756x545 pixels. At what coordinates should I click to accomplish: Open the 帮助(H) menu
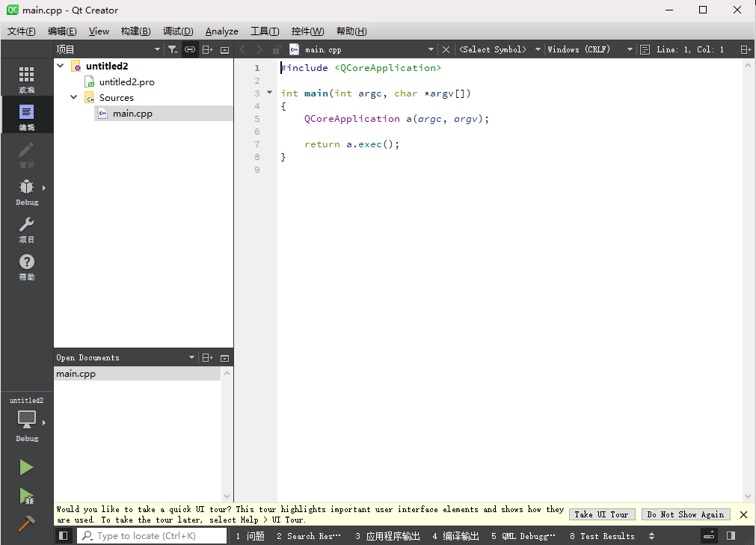[x=351, y=31]
